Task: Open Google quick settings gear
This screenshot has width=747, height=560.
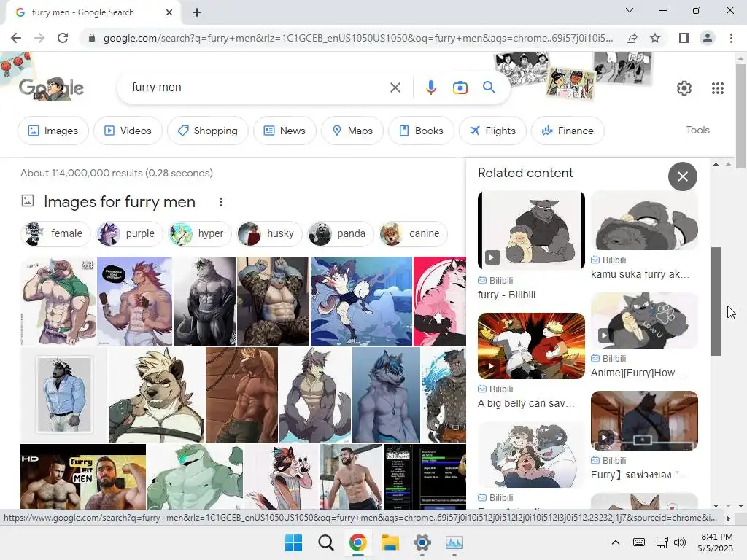Action: (x=684, y=88)
